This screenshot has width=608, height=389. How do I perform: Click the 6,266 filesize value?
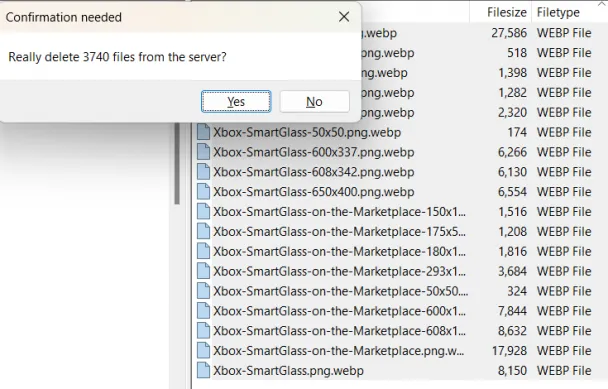512,152
